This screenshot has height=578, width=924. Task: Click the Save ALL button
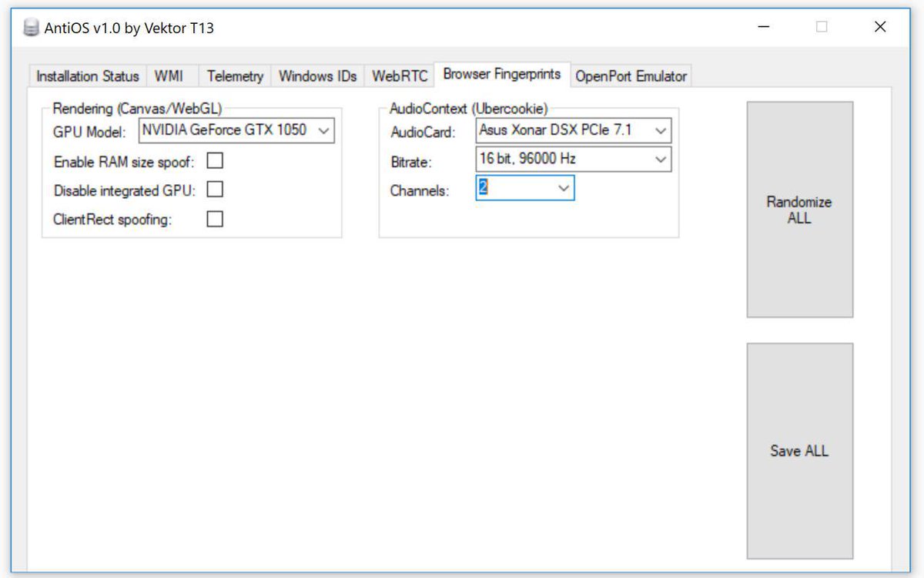click(x=799, y=451)
